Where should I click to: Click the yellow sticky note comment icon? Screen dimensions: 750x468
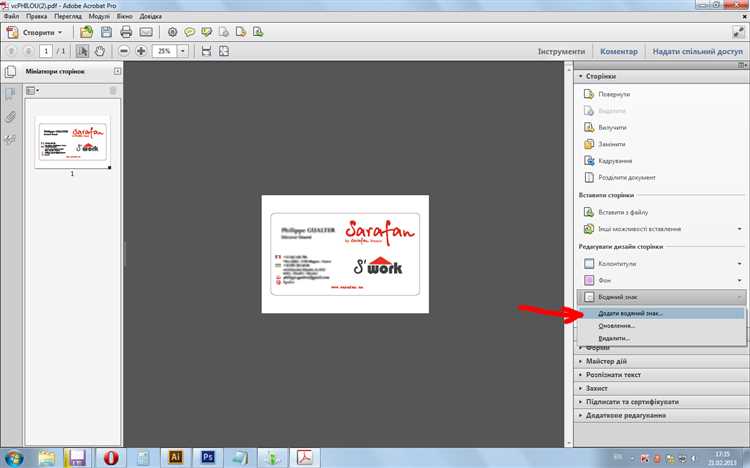[x=190, y=32]
